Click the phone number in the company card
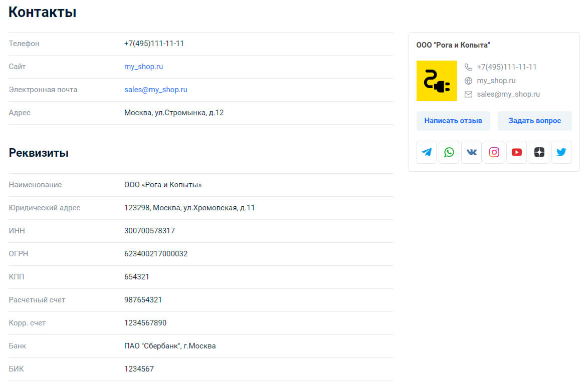This screenshot has width=588, height=384. coord(506,67)
